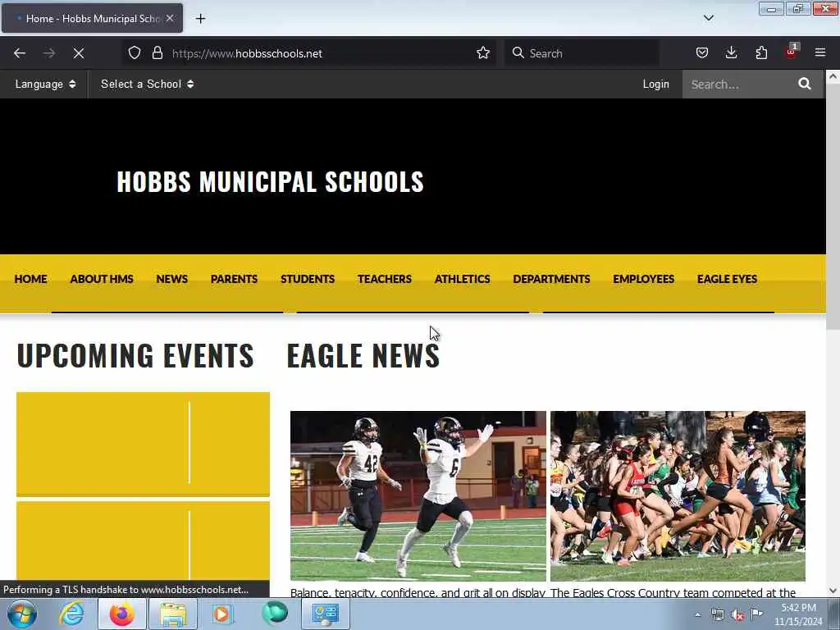Open the TEACHERS menu item
Image resolution: width=840 pixels, height=630 pixels.
pos(385,279)
